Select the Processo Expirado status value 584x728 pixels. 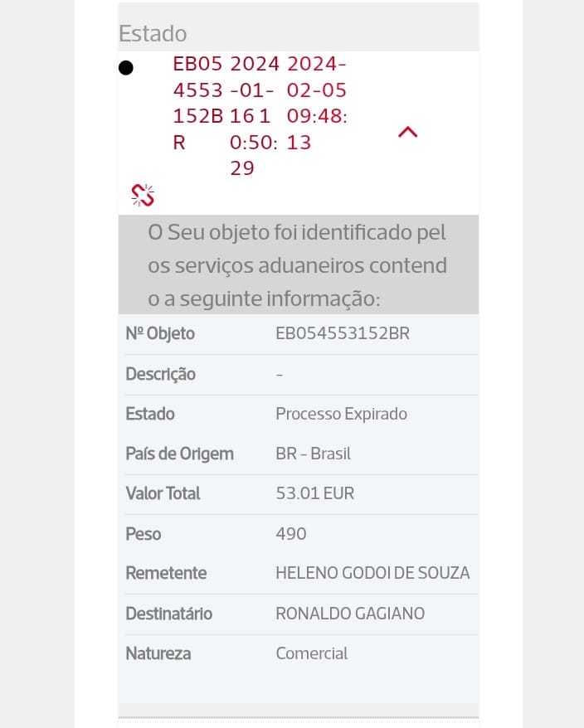click(x=341, y=414)
